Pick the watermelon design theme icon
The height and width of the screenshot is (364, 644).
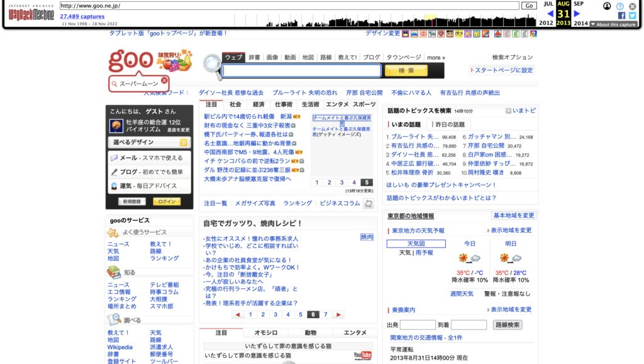coord(498,34)
